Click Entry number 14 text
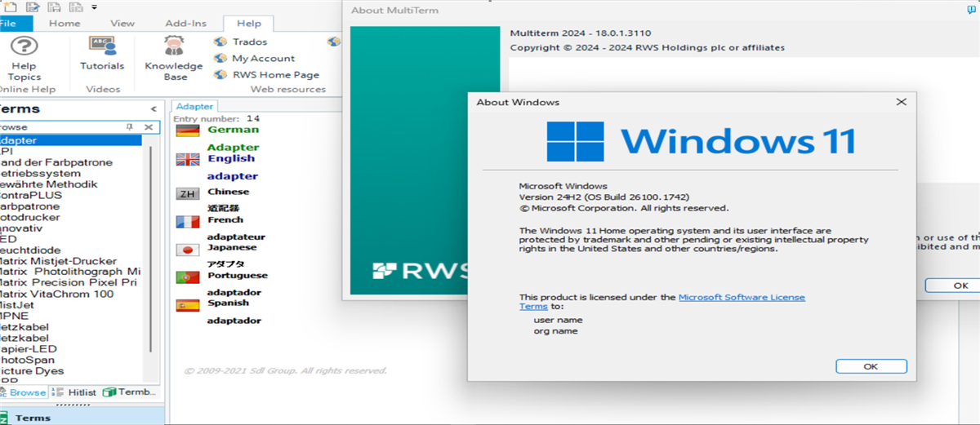The image size is (980, 425). coord(216,119)
